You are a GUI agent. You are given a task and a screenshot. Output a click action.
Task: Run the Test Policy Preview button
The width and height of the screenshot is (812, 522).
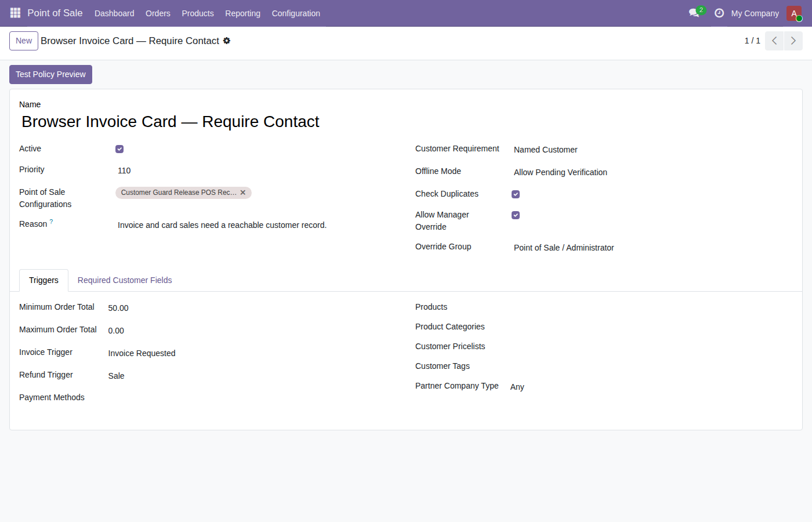50,74
